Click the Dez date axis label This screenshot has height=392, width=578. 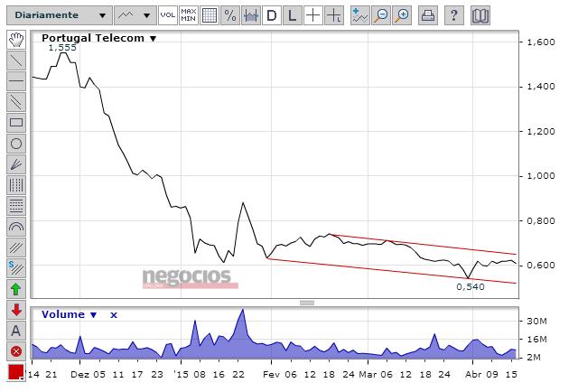(79, 374)
